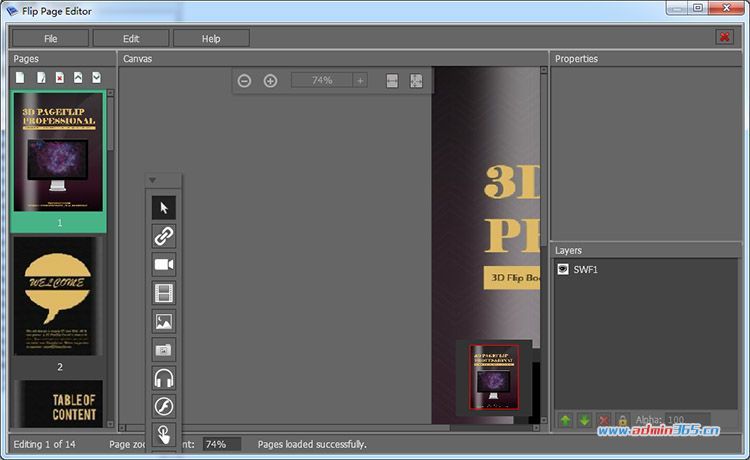Select the photo gallery tool below image tool

coord(164,350)
